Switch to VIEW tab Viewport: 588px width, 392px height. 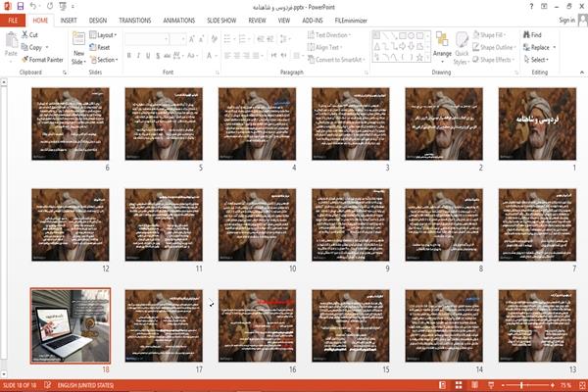point(284,21)
